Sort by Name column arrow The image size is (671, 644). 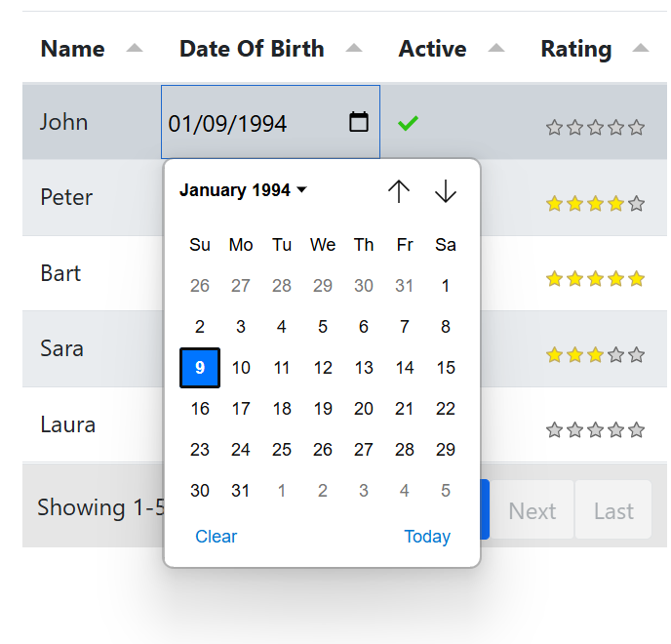(135, 49)
